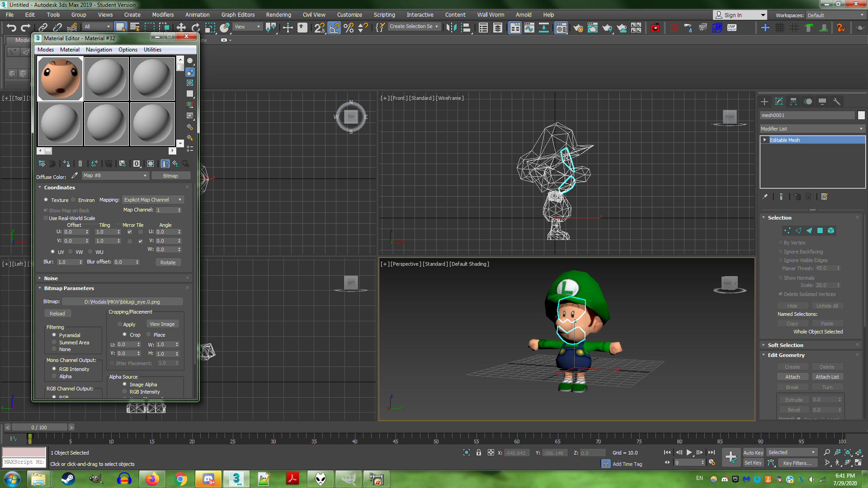Open the Graph Editors menu
This screenshot has width=868, height=488.
click(238, 14)
